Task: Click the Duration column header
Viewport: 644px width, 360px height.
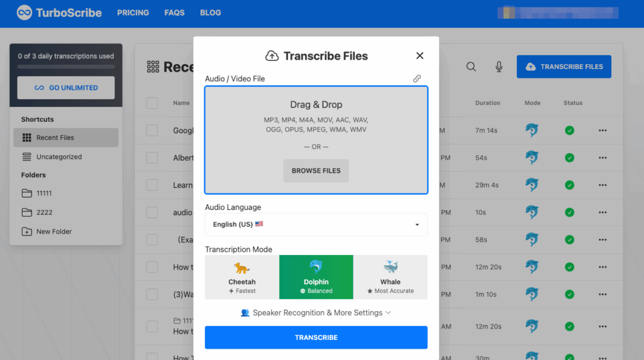Action: [487, 103]
